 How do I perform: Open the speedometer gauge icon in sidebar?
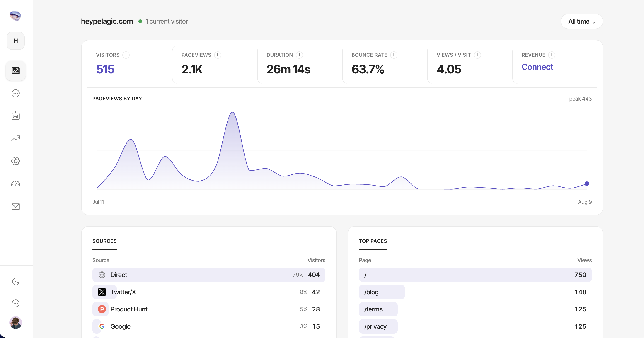[15, 184]
